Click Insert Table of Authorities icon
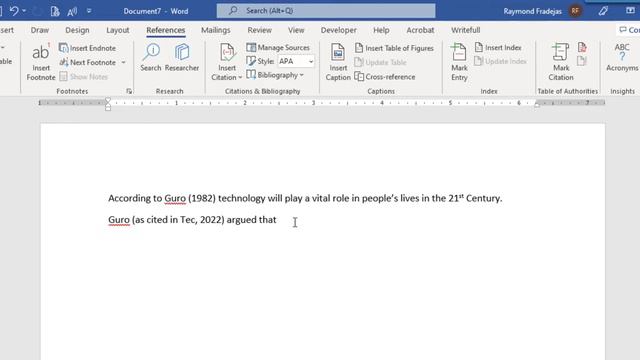This screenshot has width=640, height=360. tap(582, 48)
